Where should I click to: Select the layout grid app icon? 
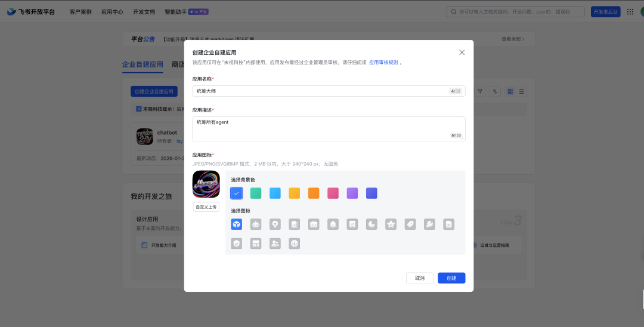[x=256, y=243]
